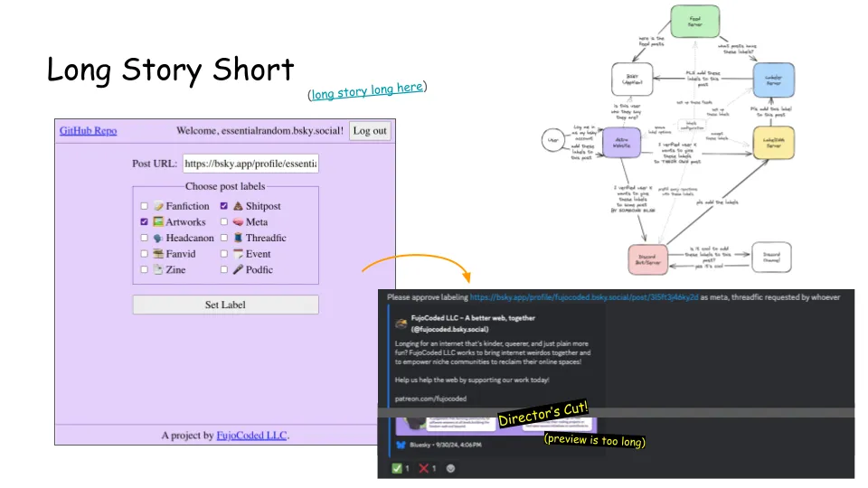The width and height of the screenshot is (868, 488).
Task: Click the green checkmark reaction
Action: click(397, 468)
